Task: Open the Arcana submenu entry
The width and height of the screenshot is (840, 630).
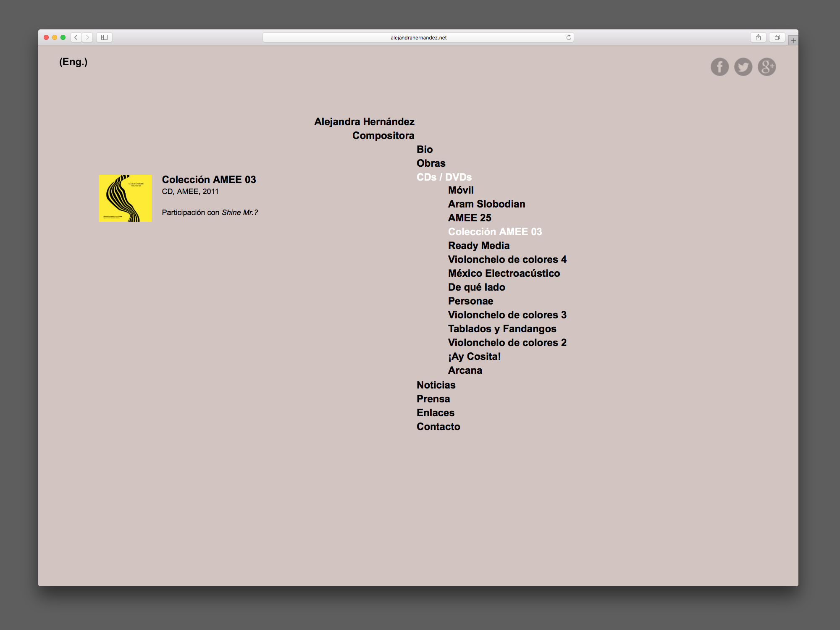Action: click(465, 370)
